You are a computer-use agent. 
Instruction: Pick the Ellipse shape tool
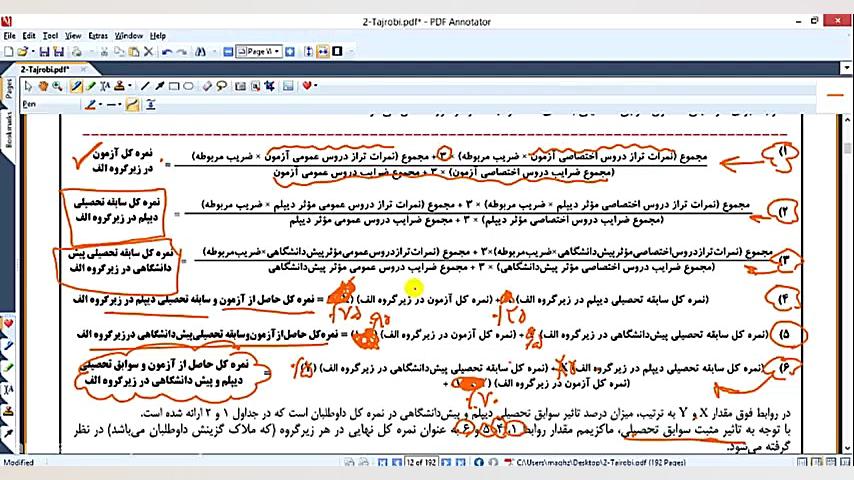(x=188, y=86)
